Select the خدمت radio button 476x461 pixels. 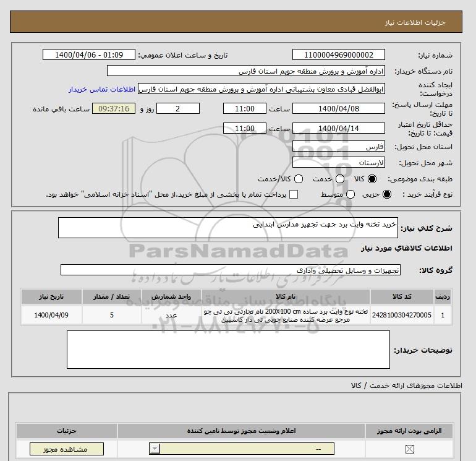pos(340,179)
